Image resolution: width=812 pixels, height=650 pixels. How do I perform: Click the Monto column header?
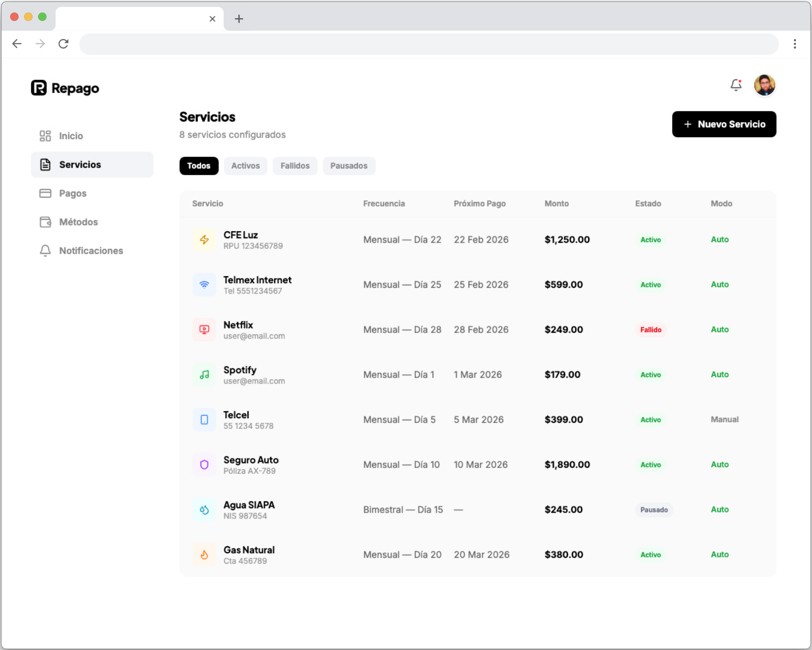(557, 204)
